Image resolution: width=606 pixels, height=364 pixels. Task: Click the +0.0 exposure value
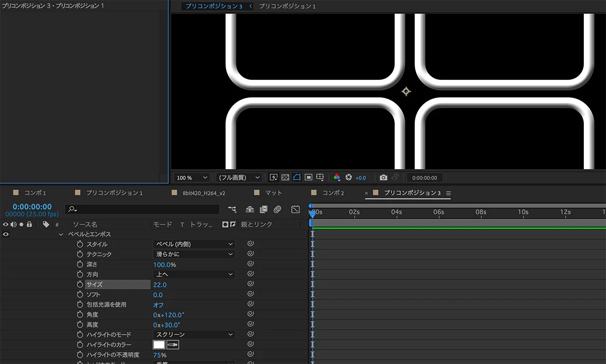pos(360,178)
